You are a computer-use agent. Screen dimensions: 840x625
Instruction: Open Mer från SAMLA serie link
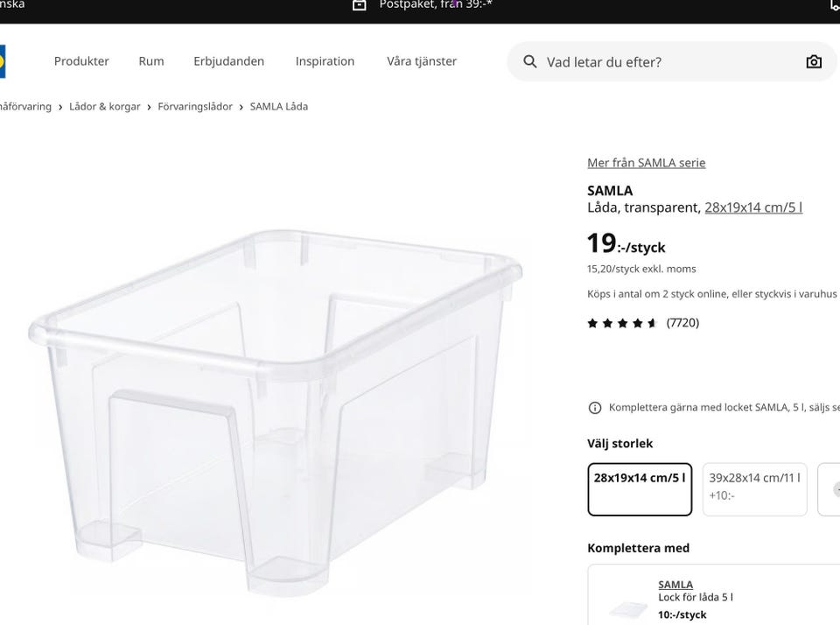pyautogui.click(x=646, y=163)
